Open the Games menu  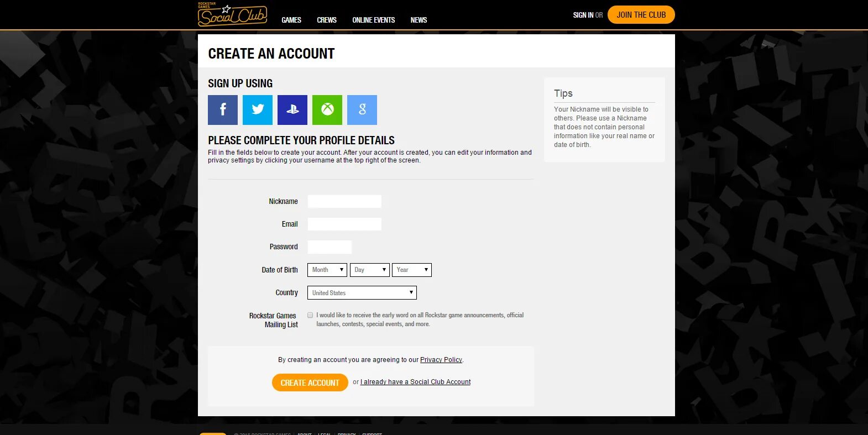coord(291,20)
